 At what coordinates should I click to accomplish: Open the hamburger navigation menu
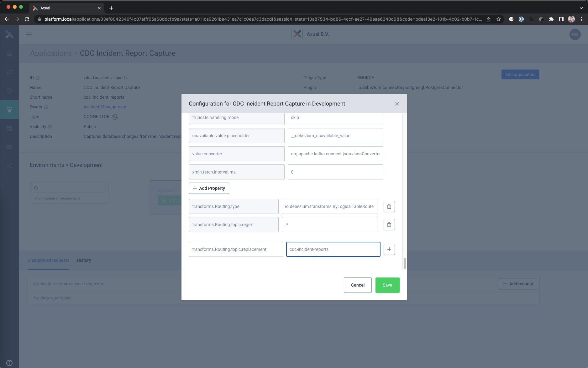click(x=29, y=34)
